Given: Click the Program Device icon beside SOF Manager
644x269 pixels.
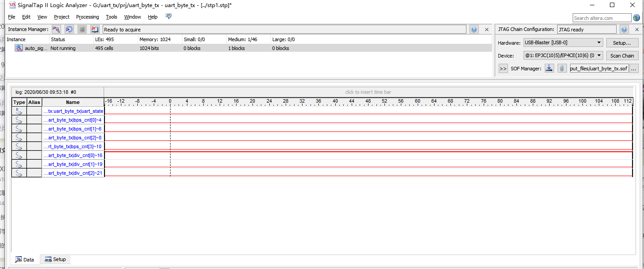Looking at the screenshot, I should tap(549, 68).
